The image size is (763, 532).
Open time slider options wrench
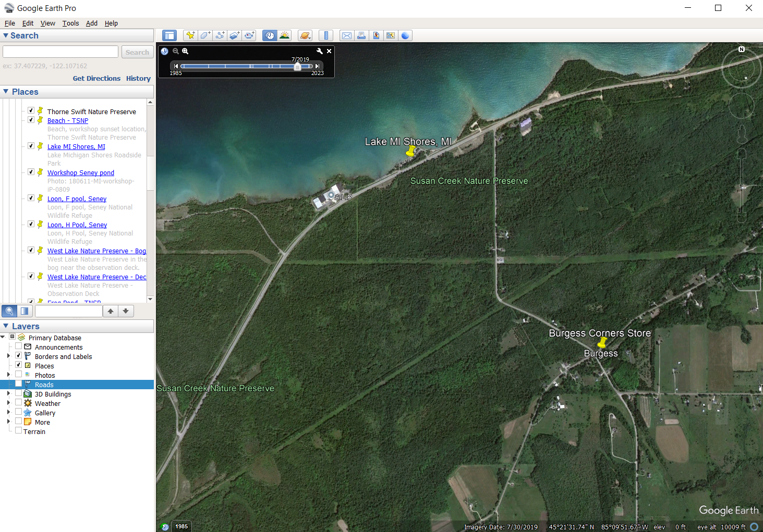click(320, 51)
